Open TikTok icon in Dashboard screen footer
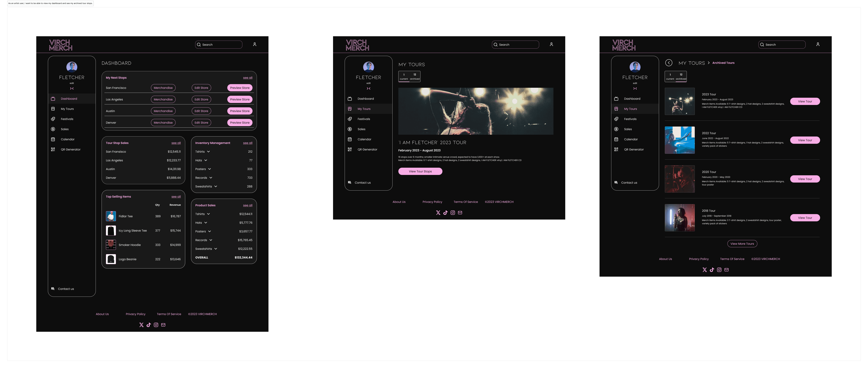 [x=149, y=325]
